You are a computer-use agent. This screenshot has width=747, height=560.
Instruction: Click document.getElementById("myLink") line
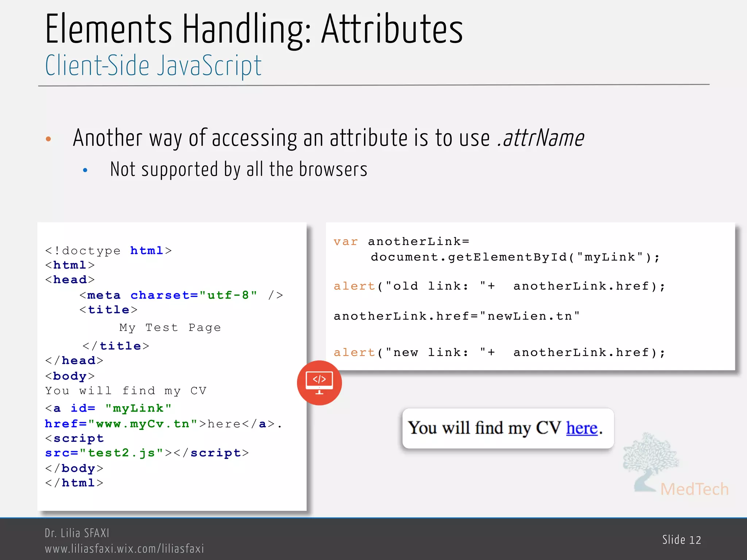pos(515,257)
